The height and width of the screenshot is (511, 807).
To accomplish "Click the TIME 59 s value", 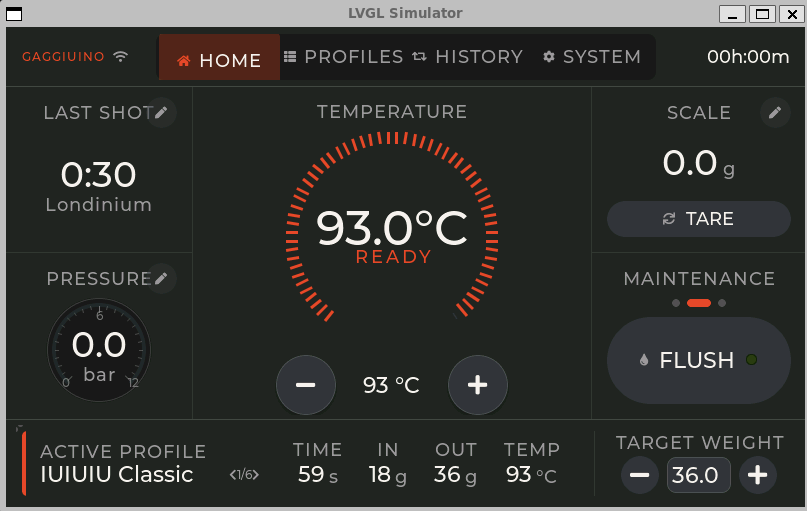I will click(318, 475).
